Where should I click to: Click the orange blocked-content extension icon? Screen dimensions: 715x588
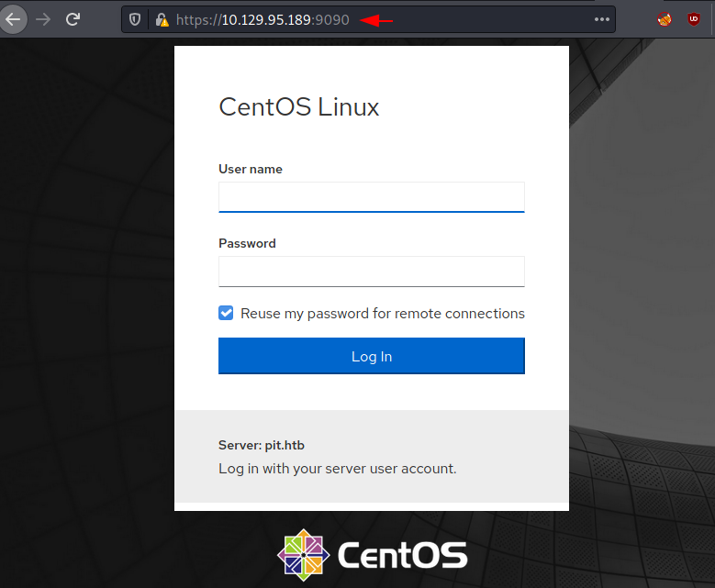click(665, 19)
